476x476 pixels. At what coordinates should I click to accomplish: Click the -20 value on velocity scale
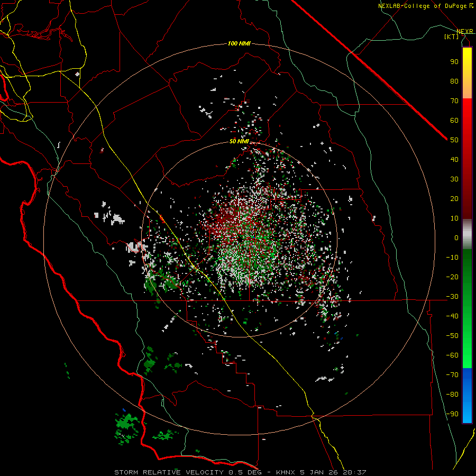[x=452, y=277]
